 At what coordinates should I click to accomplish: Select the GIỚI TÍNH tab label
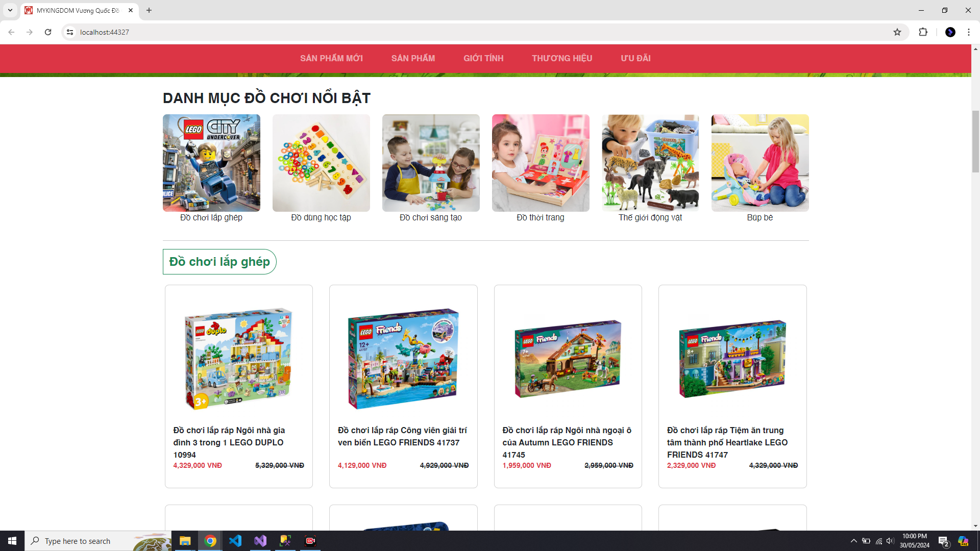[483, 58]
